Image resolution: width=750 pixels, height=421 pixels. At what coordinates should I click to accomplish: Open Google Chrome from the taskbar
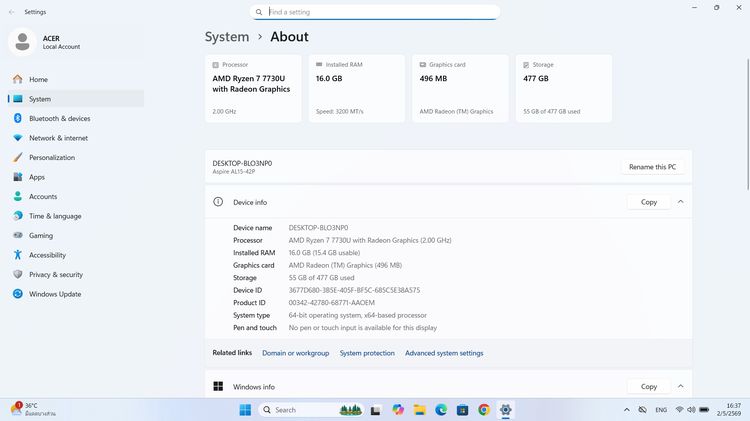(484, 410)
